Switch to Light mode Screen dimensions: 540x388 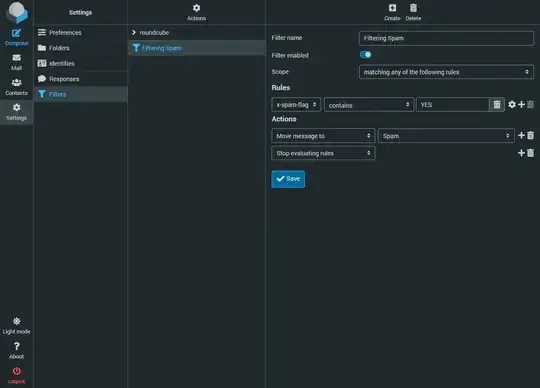tap(16, 326)
